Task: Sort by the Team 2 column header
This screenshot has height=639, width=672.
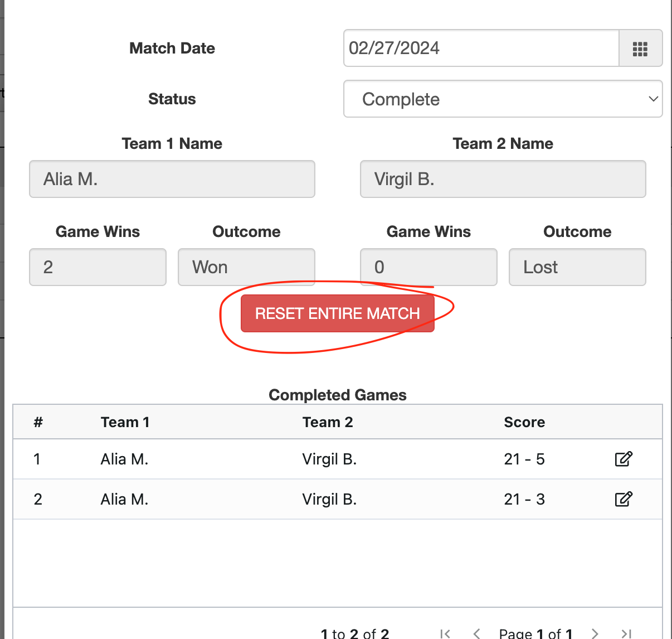Action: point(328,422)
